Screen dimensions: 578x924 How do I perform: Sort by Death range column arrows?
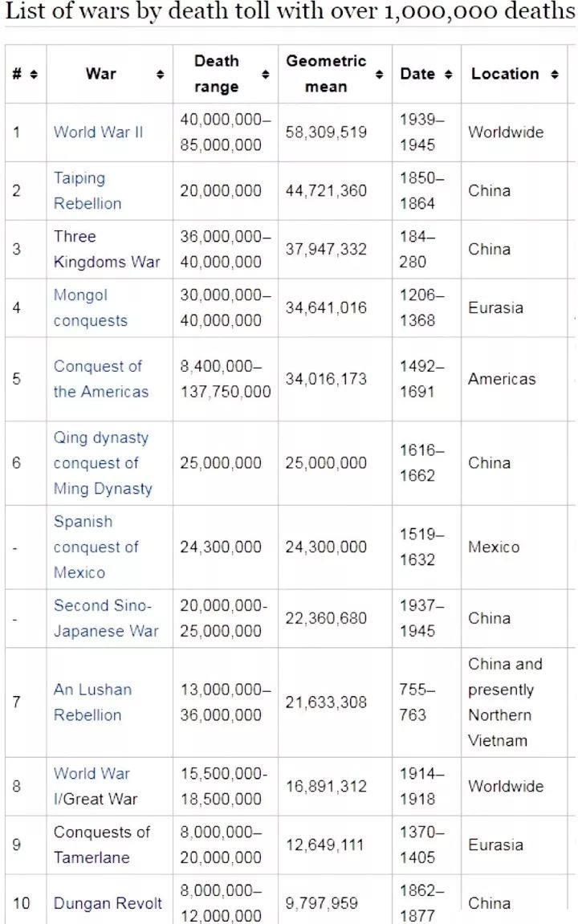pos(266,74)
